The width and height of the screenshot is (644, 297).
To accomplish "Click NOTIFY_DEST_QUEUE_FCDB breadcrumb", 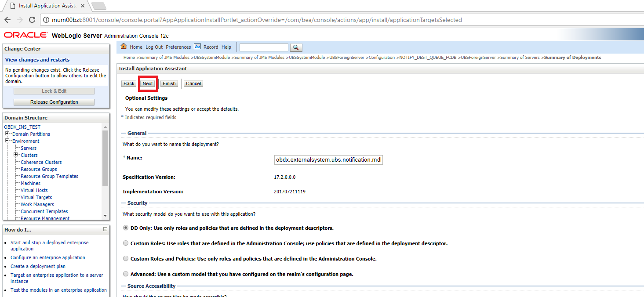I will 428,58.
